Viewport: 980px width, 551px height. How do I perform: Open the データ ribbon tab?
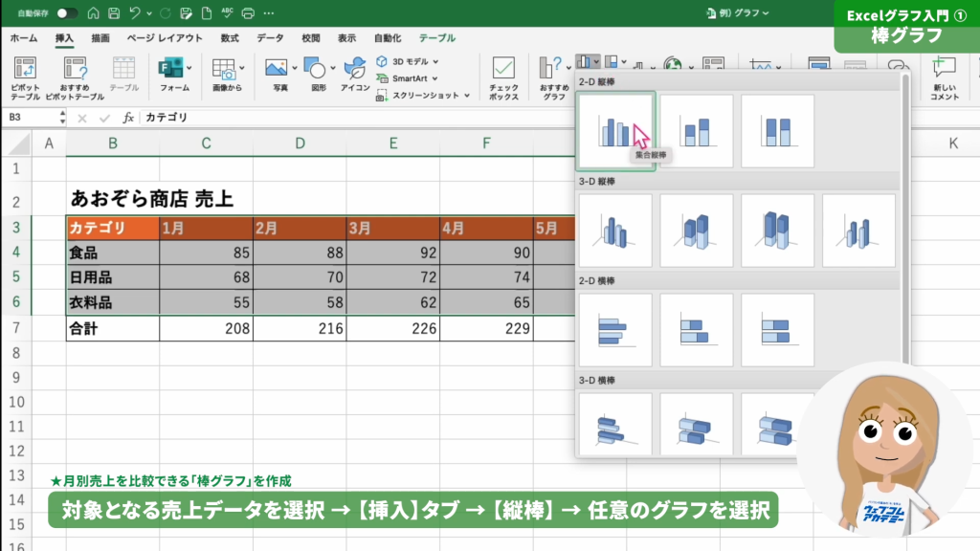coord(270,38)
